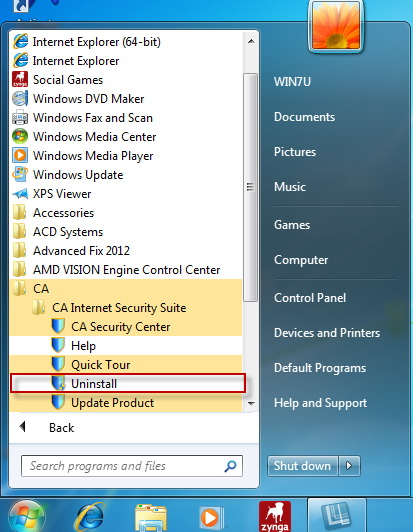This screenshot has width=413, height=532.
Task: Launch Social Games Zynga icon
Action: [x=20, y=79]
